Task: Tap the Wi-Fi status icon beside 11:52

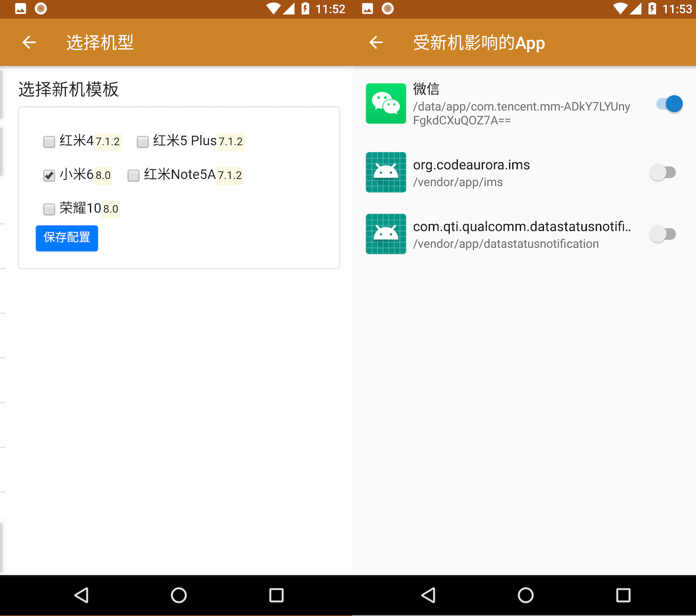Action: 274,9
